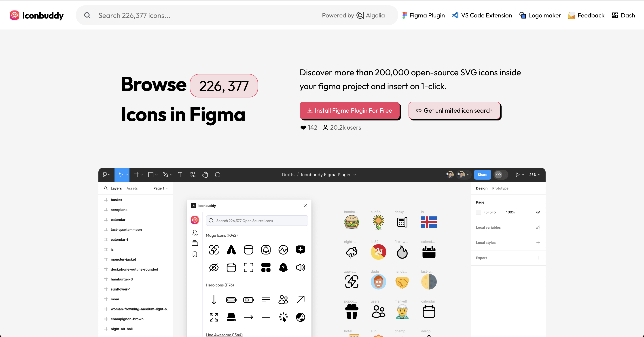
Task: Open the shape tools dropdown chevron
Action: coord(157,175)
